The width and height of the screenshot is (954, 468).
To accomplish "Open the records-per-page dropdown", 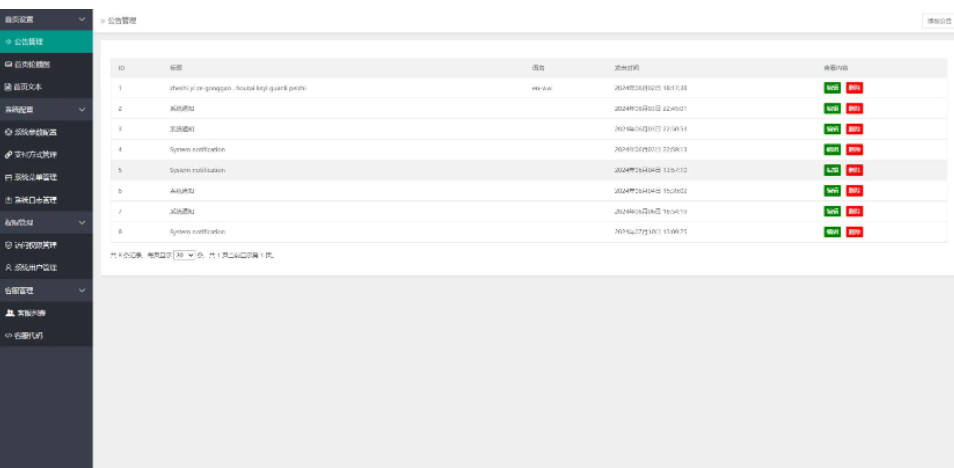I will (x=183, y=255).
